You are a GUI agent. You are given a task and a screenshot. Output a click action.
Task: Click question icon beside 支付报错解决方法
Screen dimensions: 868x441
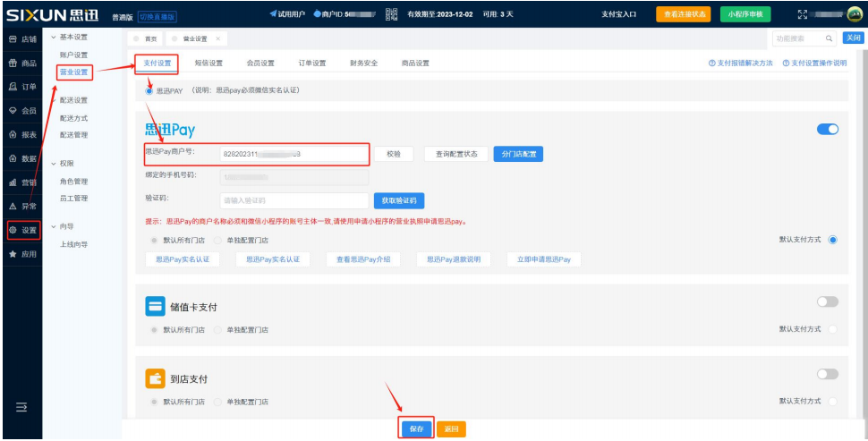point(712,64)
